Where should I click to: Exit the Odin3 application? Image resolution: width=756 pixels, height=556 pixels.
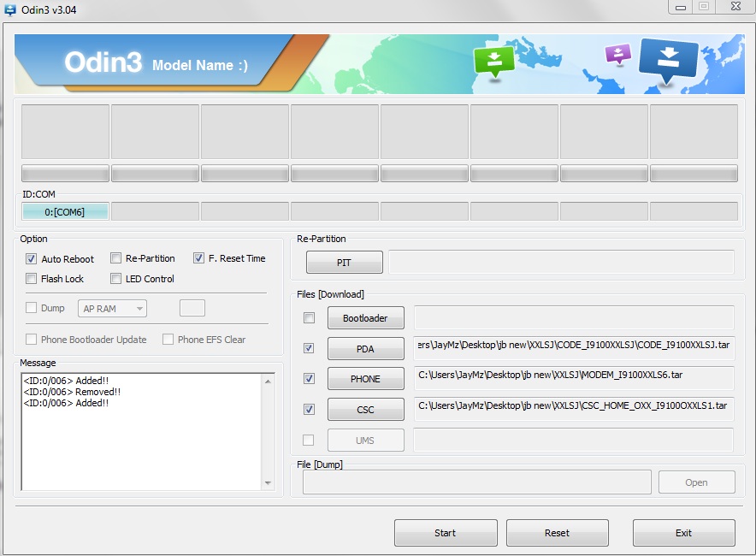683,533
